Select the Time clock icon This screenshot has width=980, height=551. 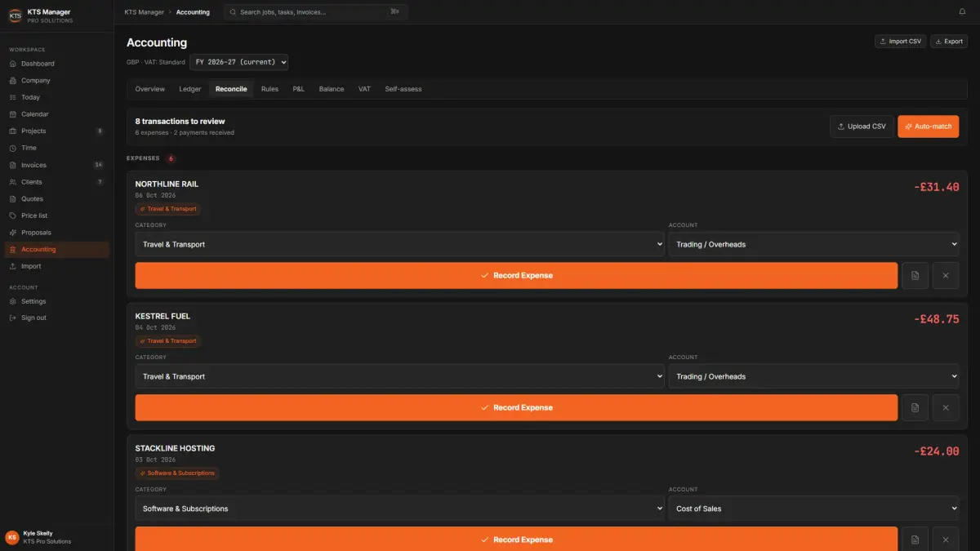tap(13, 148)
